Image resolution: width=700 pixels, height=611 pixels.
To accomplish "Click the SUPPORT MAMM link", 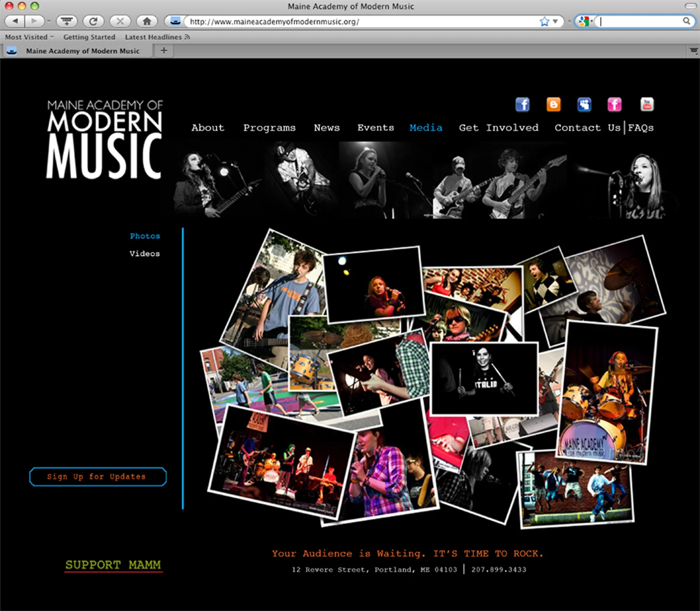I will tap(113, 565).
